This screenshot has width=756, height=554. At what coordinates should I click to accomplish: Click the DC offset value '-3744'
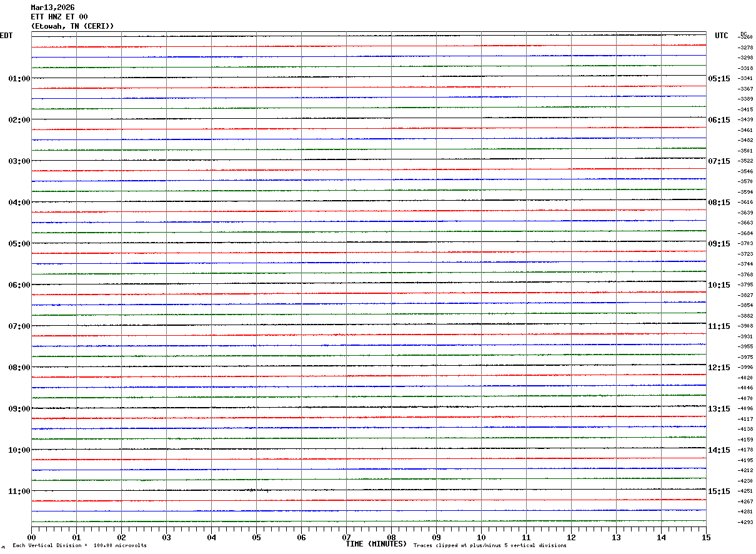pyautogui.click(x=745, y=264)
